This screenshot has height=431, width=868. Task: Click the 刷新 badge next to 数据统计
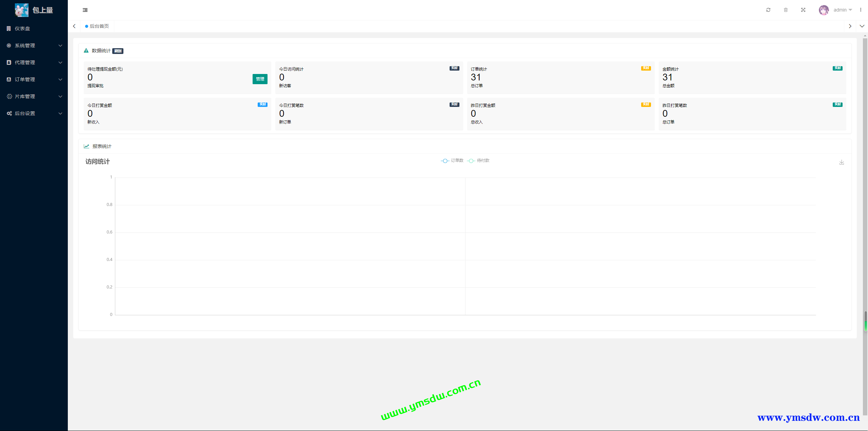tap(118, 51)
